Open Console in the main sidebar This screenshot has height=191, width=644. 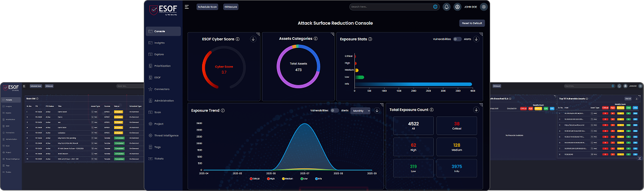[x=163, y=31]
